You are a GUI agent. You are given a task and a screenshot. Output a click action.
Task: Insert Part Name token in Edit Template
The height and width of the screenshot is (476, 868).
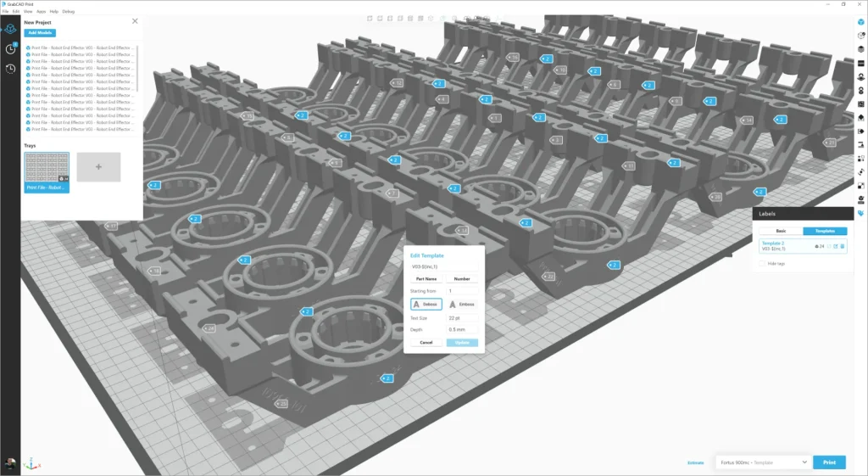tap(426, 279)
